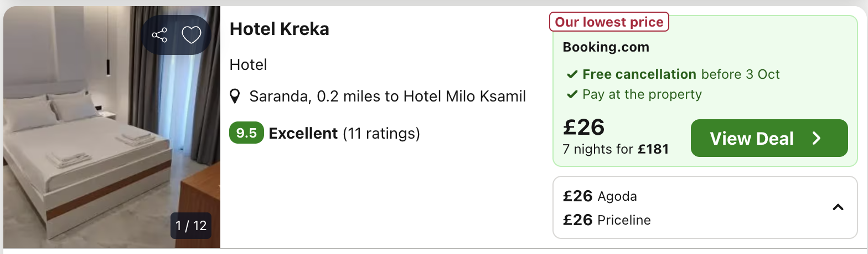Save Hotel Kreka with the heart icon
The image size is (868, 254).
tap(192, 35)
